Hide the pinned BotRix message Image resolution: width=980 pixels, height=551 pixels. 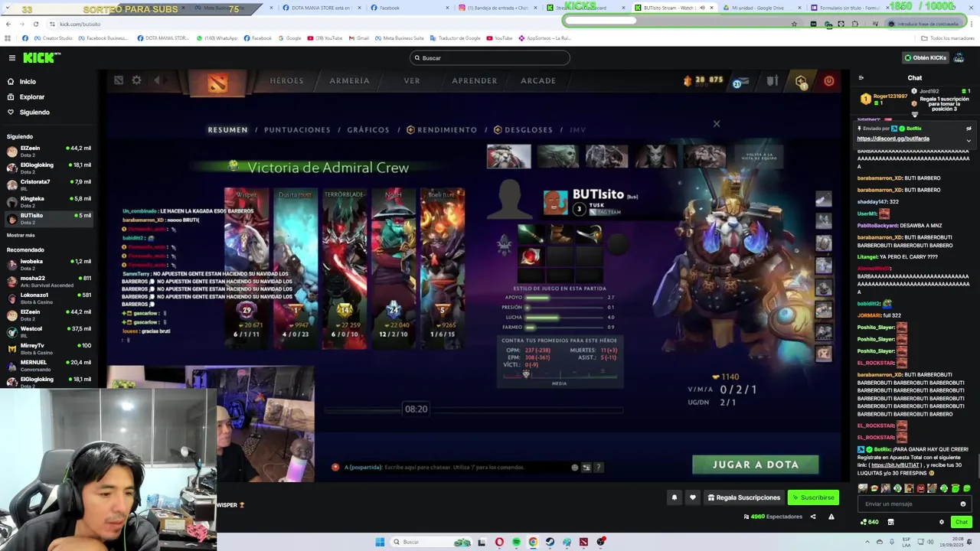[969, 129]
